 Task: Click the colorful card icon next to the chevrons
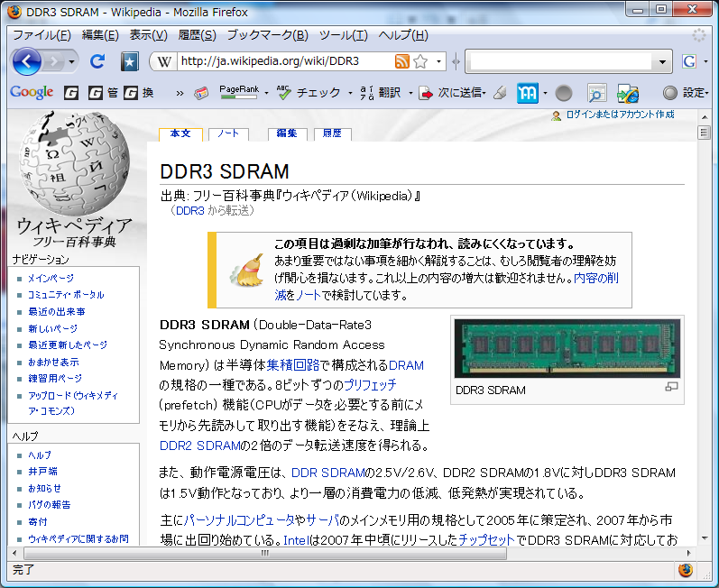pos(201,93)
